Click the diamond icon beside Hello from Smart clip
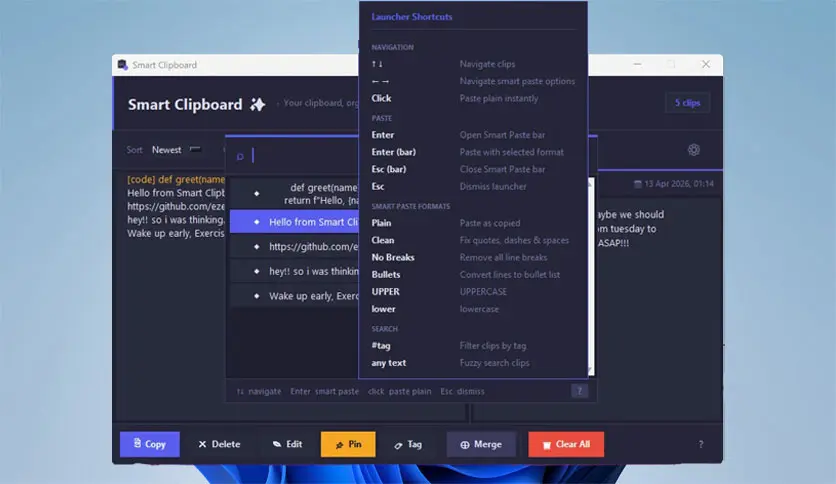The width and height of the screenshot is (836, 484). (256, 222)
